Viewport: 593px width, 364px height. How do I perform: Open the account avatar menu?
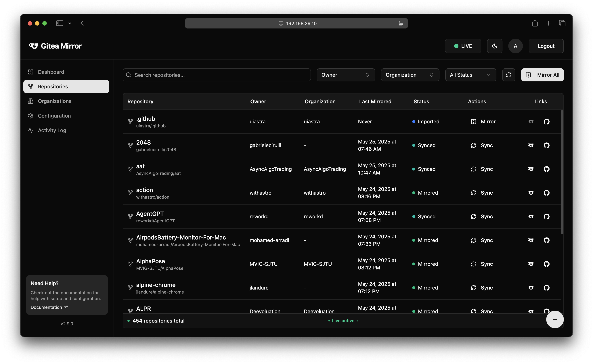(515, 46)
